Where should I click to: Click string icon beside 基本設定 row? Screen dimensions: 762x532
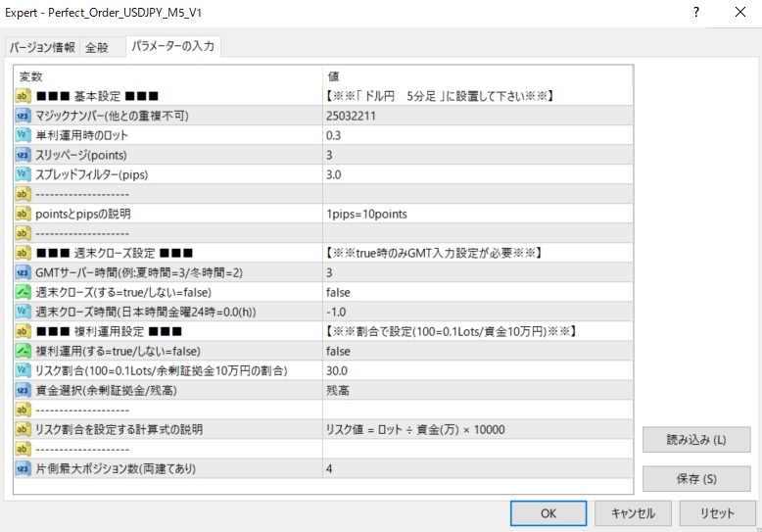[23, 96]
